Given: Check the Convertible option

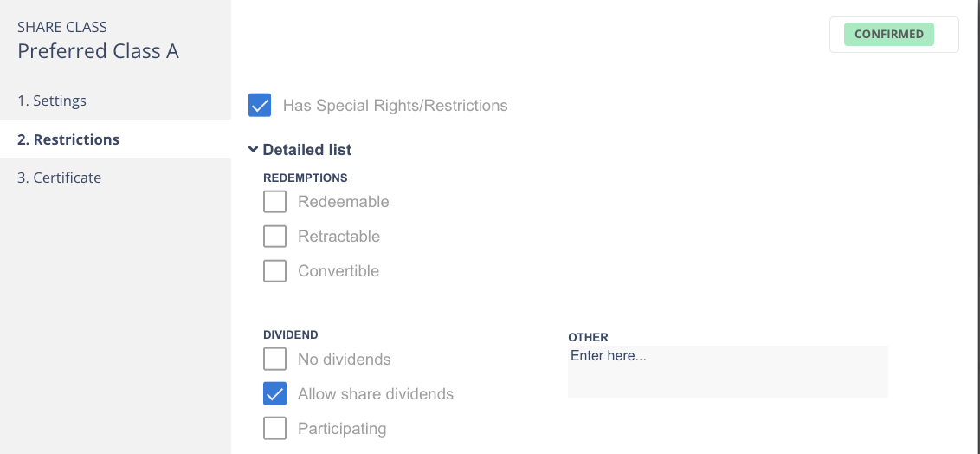Looking at the screenshot, I should point(274,271).
